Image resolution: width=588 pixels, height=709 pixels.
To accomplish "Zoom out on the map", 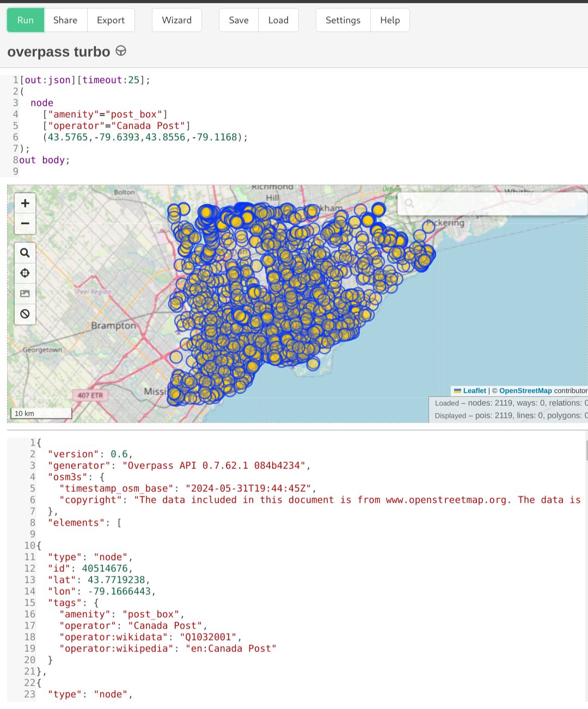I will 25,223.
